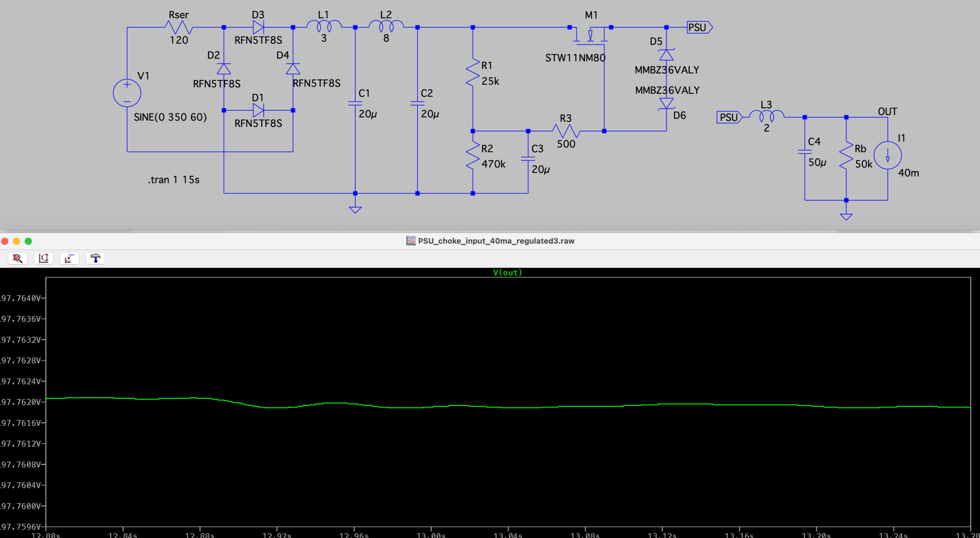Click the SINE(0 350 60) source value

(x=170, y=117)
